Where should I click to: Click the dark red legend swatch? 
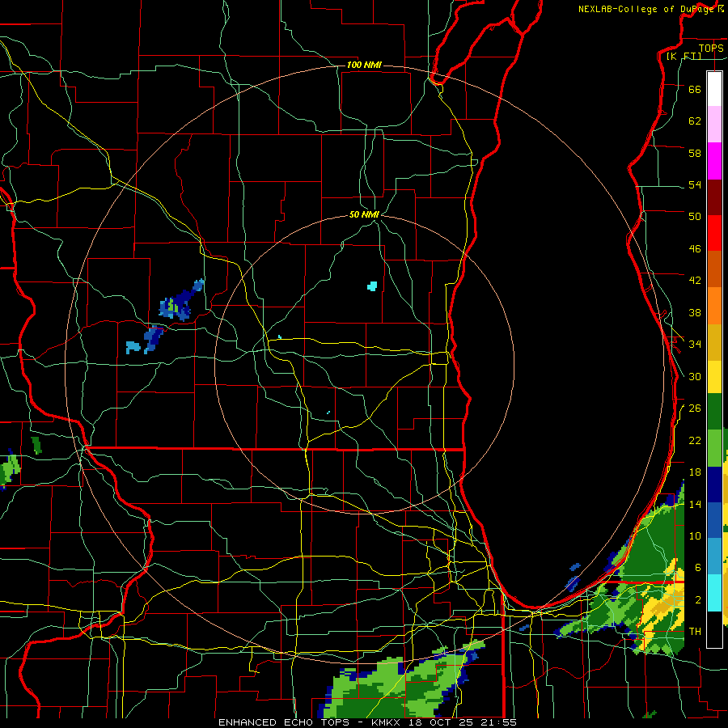tap(714, 197)
